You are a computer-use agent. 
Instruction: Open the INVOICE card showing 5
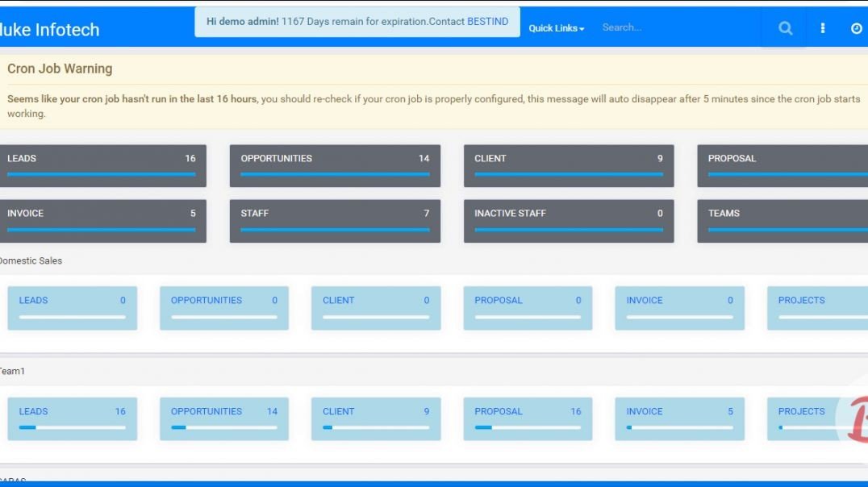(103, 220)
